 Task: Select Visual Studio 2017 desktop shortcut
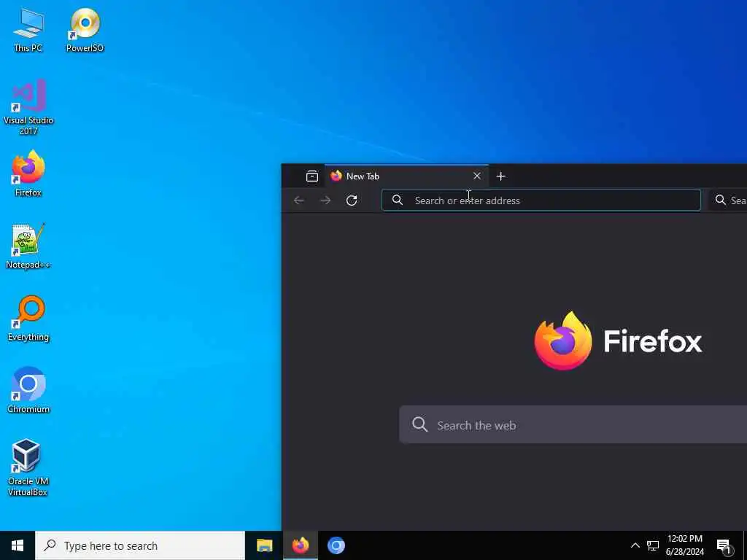pyautogui.click(x=28, y=107)
